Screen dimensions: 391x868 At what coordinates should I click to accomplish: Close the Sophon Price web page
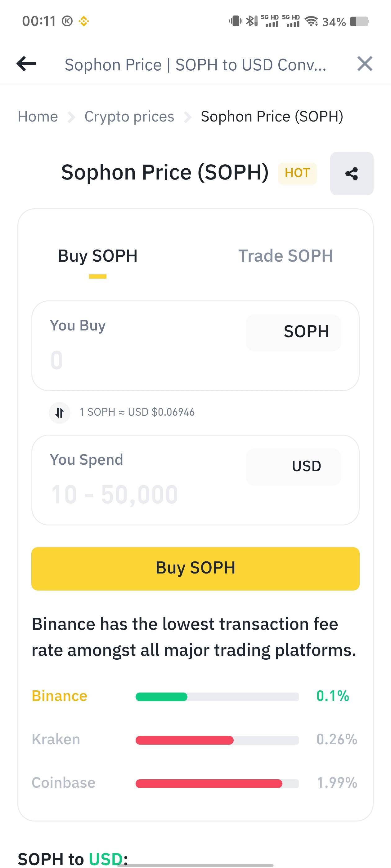(x=365, y=64)
